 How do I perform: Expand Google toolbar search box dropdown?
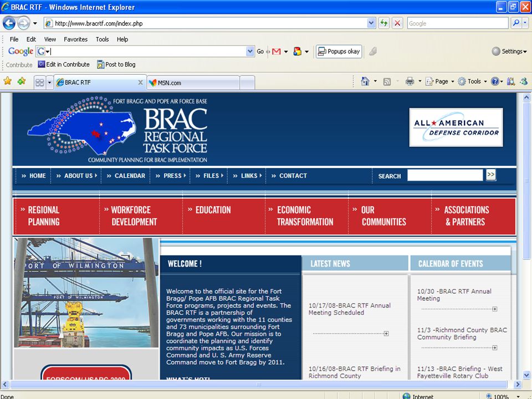coord(250,51)
